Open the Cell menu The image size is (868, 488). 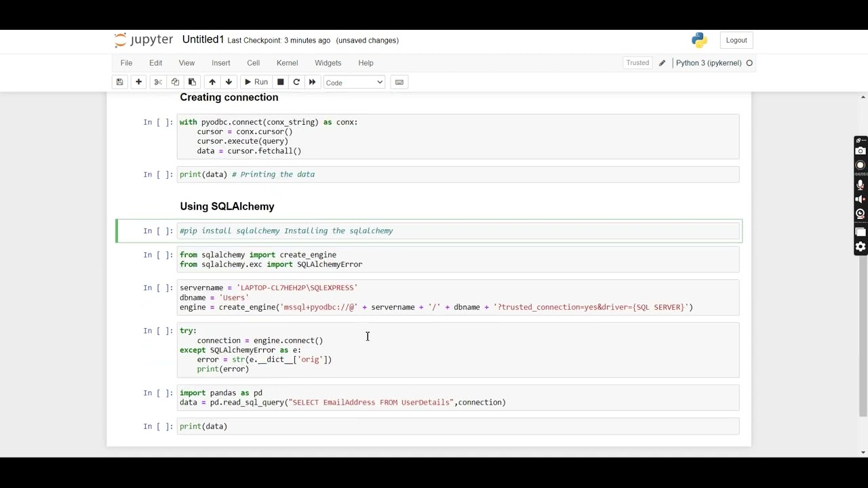253,63
